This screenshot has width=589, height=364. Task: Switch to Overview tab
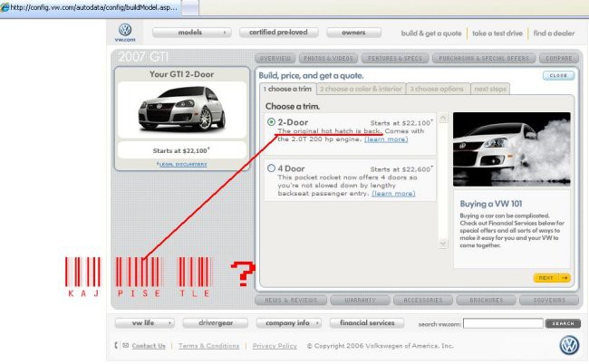[x=275, y=58]
